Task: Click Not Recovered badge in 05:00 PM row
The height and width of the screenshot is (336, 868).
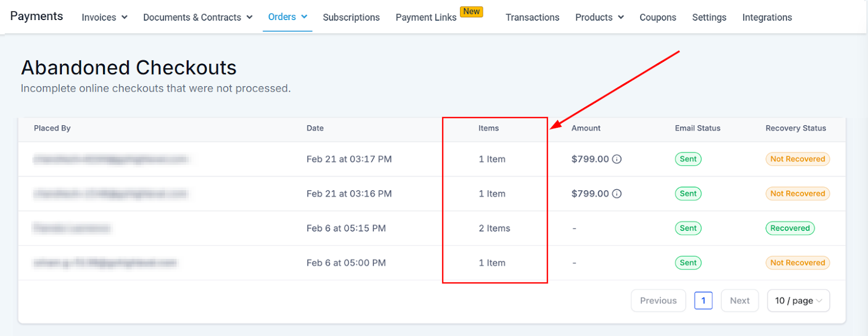Action: pyautogui.click(x=797, y=263)
